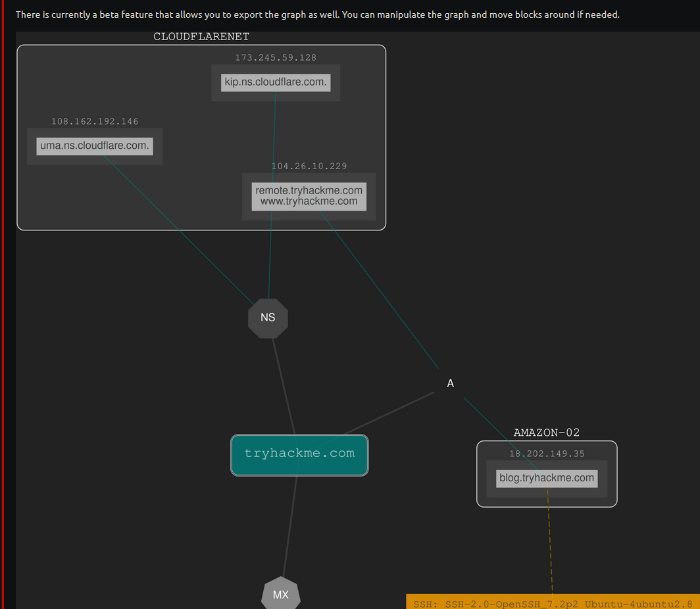
Task: Select the remote.tryhackme.com www.tryhackme.com box
Action: 309,196
